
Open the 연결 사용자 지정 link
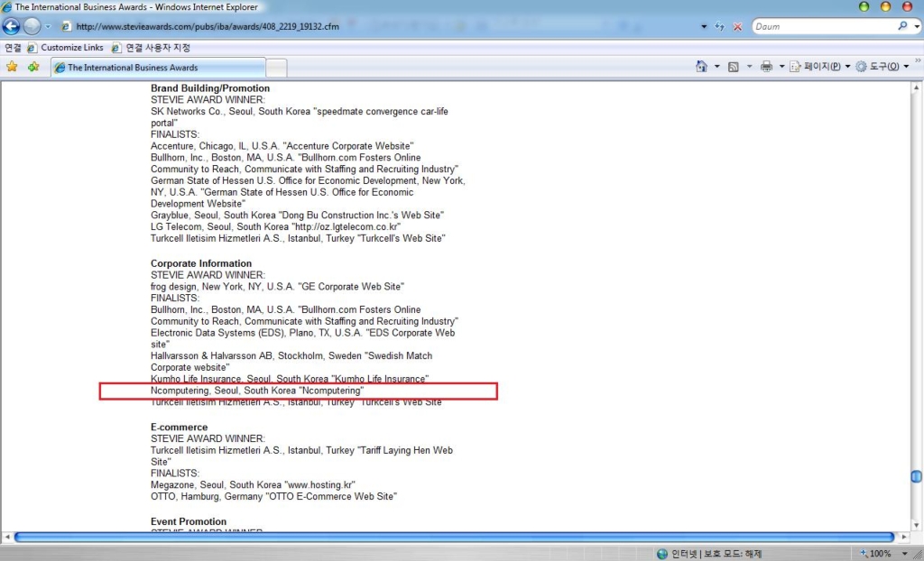click(x=151, y=48)
